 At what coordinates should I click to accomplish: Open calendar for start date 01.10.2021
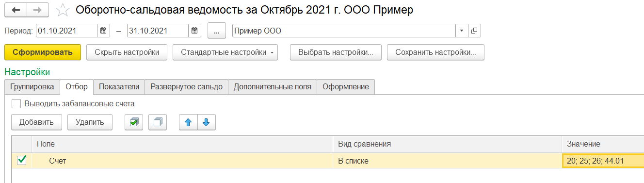[x=103, y=31]
